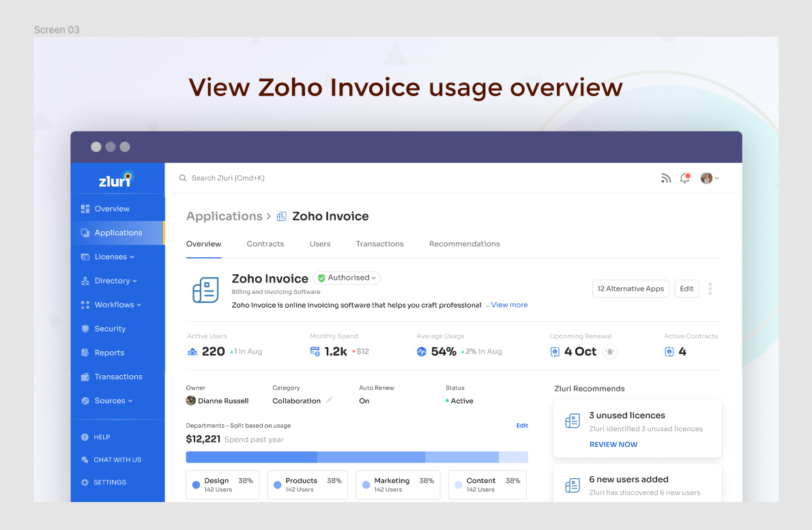The image size is (812, 530).
Task: Click the department spend split bar
Action: pyautogui.click(x=357, y=457)
